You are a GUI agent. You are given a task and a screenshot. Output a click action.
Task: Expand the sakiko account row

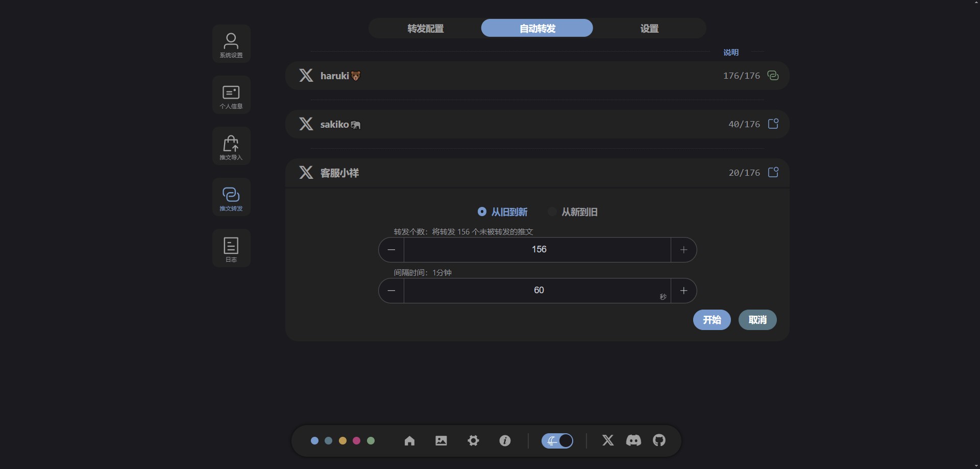537,124
